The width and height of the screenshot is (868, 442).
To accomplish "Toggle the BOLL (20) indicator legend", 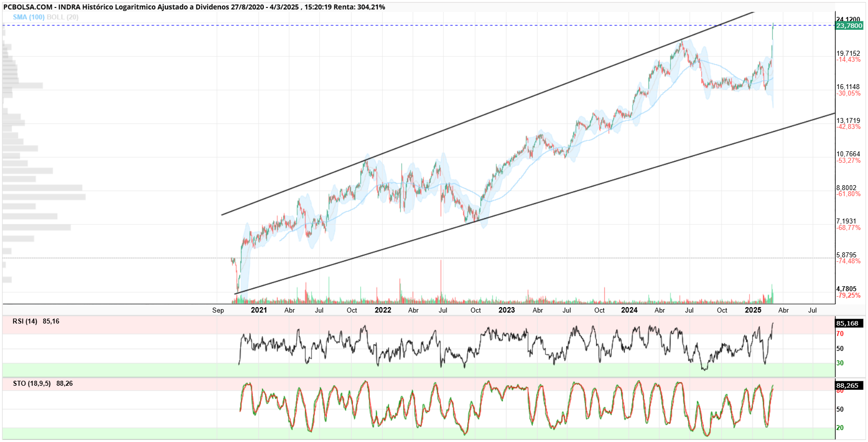I will click(x=63, y=17).
